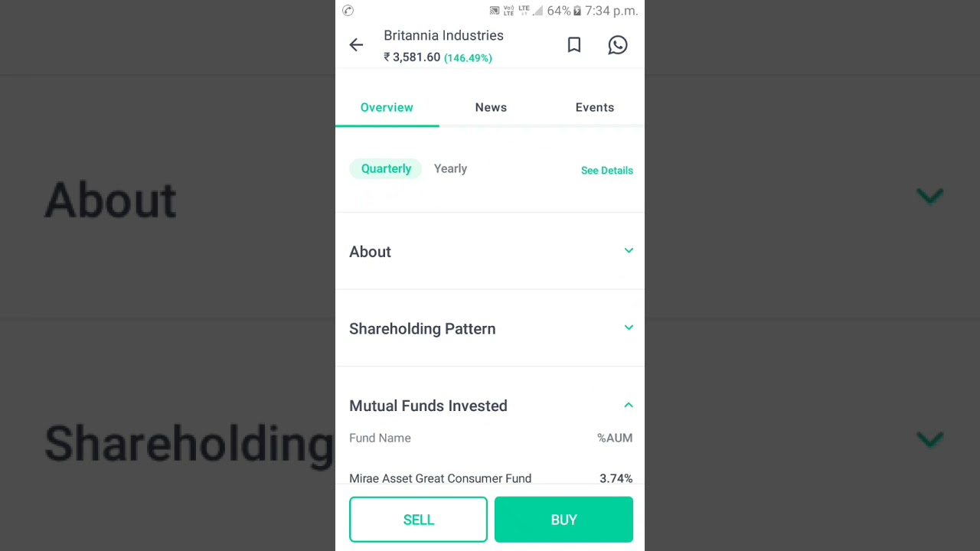
Task: Expand the About section chevron
Action: (x=629, y=251)
